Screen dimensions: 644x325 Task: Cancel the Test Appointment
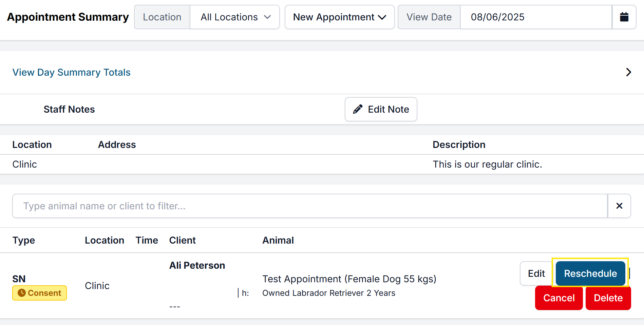(558, 298)
